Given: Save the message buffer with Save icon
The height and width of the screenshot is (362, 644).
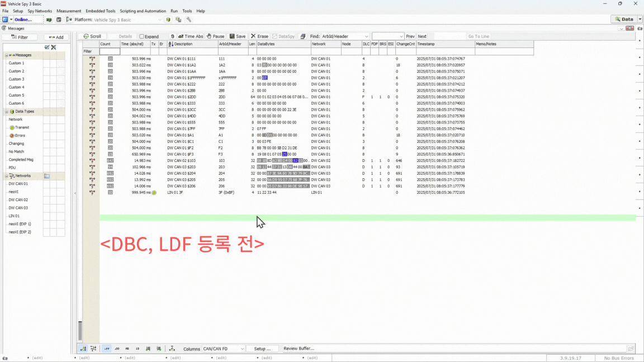Looking at the screenshot, I should click(237, 36).
